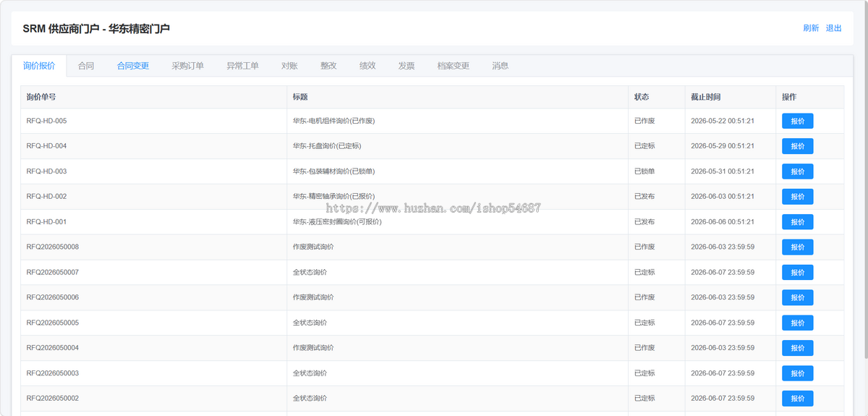This screenshot has width=868, height=416.
Task: Open the 发票 tab
Action: [407, 66]
